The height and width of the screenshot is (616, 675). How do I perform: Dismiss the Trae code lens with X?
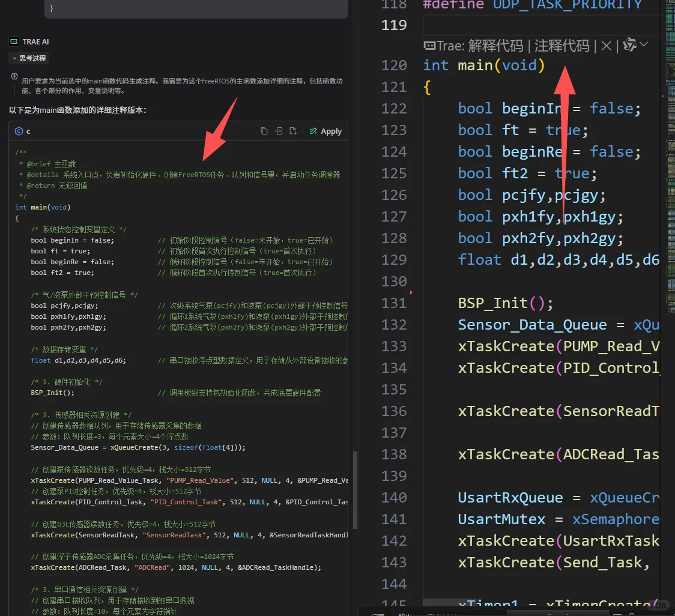click(x=606, y=46)
